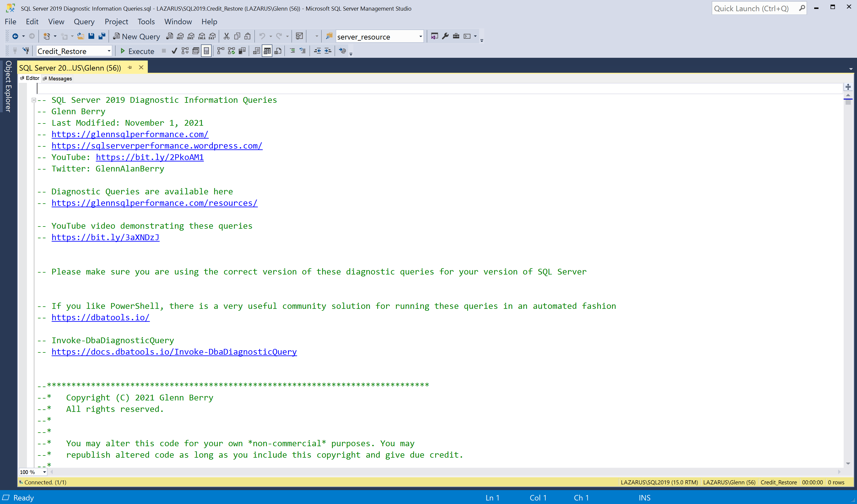
Task: Open Standard toolbar overflow options
Action: [x=482, y=40]
